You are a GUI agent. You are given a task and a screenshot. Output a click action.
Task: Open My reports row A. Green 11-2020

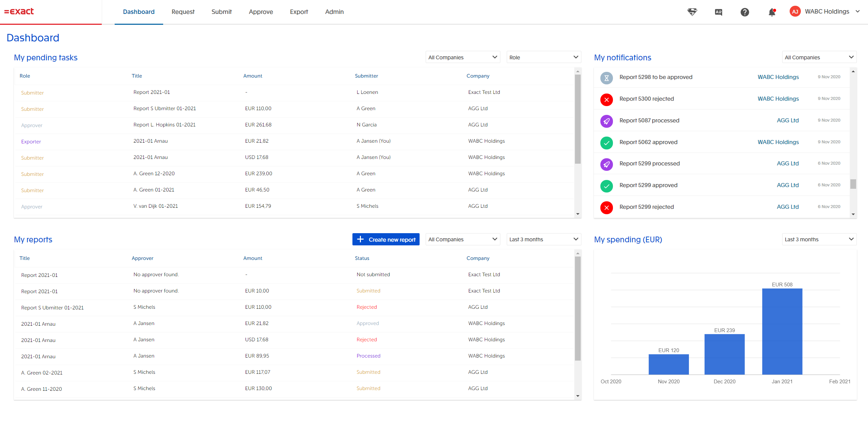coord(294,389)
